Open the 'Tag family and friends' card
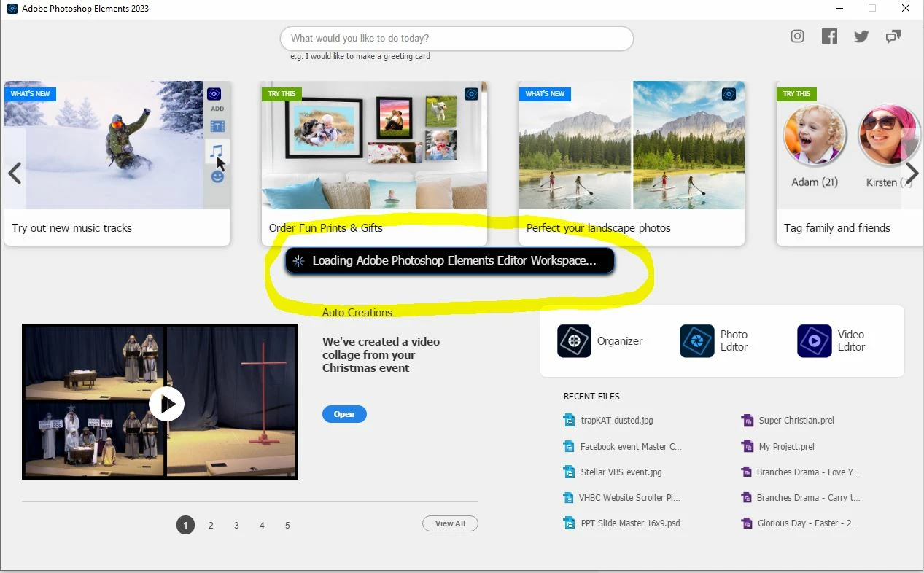This screenshot has width=924, height=573. (x=849, y=163)
